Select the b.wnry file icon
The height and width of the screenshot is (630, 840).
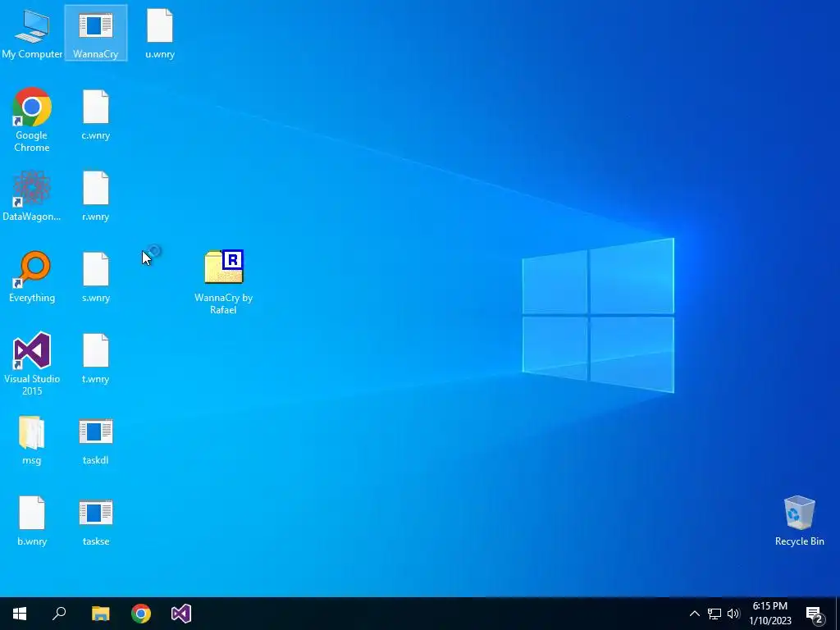click(32, 521)
